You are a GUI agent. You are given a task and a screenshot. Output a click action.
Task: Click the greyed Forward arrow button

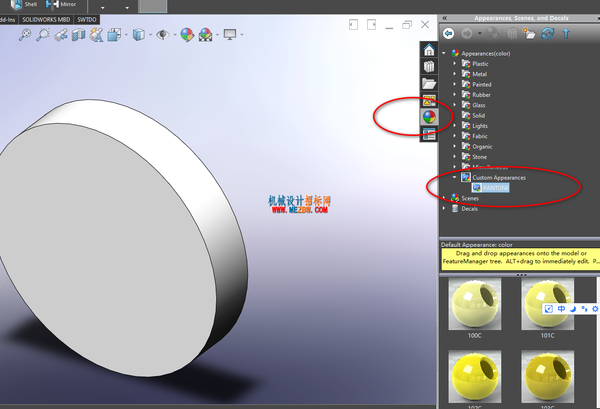(x=467, y=34)
